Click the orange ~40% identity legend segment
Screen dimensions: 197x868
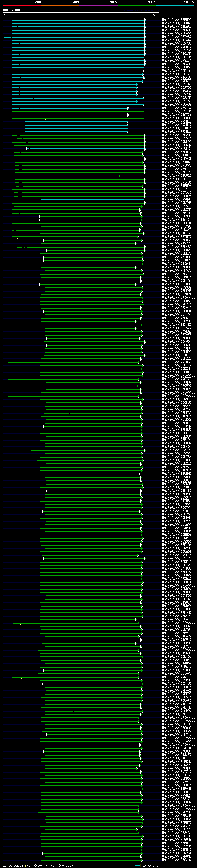tap(60, 6)
